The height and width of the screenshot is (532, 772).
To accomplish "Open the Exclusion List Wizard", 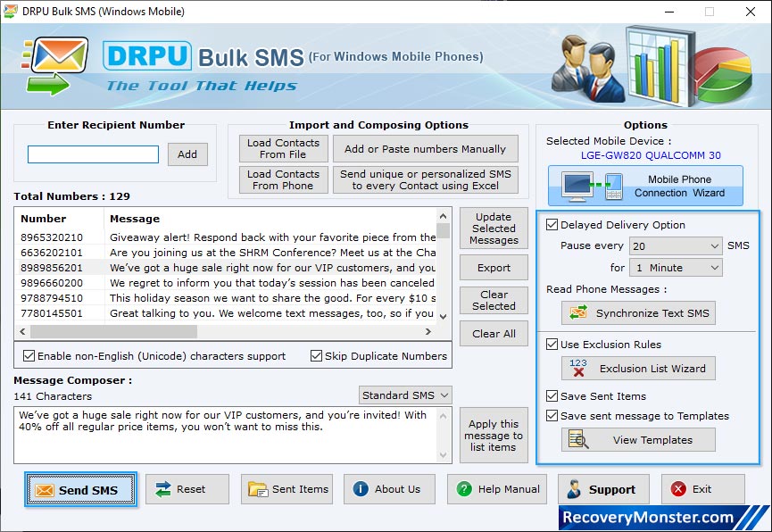I will point(637,369).
